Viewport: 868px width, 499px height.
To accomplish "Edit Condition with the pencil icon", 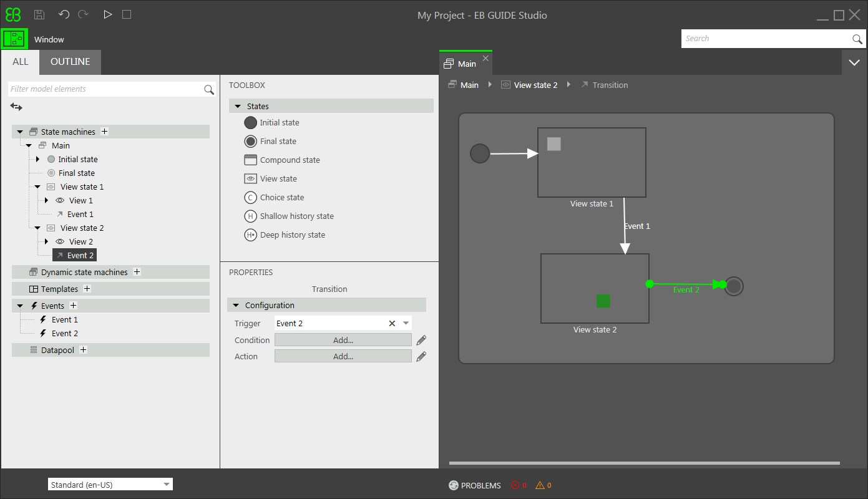I will (421, 340).
